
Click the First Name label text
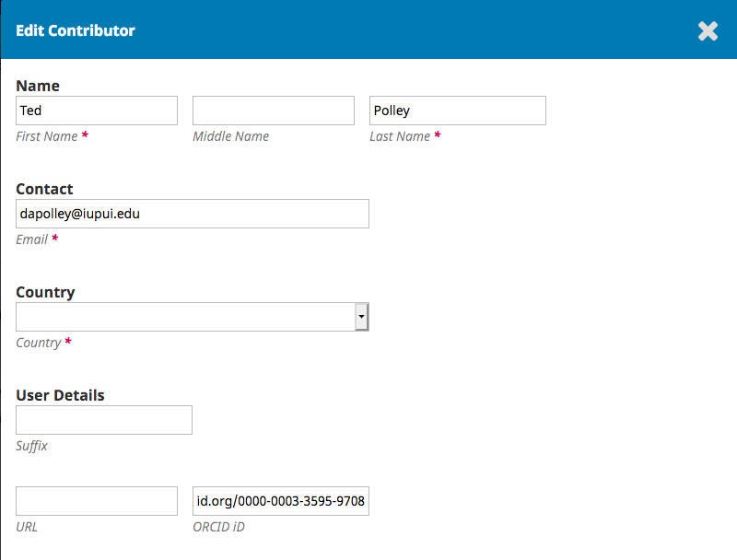tap(47, 136)
